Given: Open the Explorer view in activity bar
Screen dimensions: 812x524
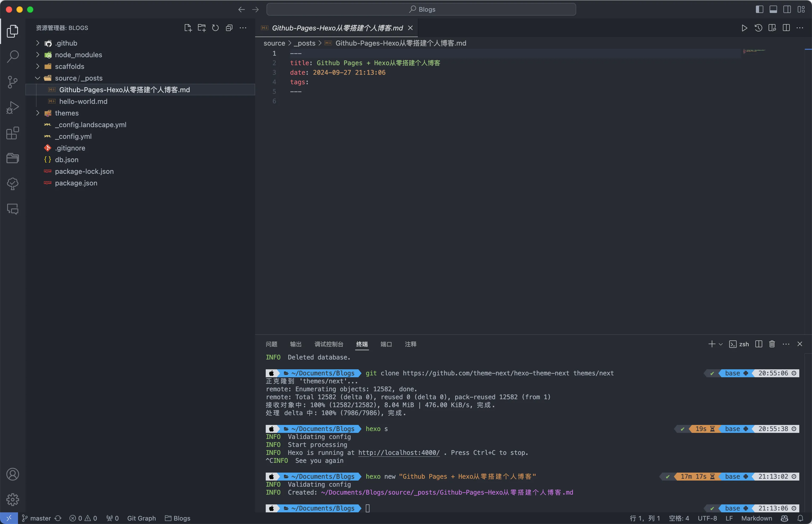Looking at the screenshot, I should [13, 31].
